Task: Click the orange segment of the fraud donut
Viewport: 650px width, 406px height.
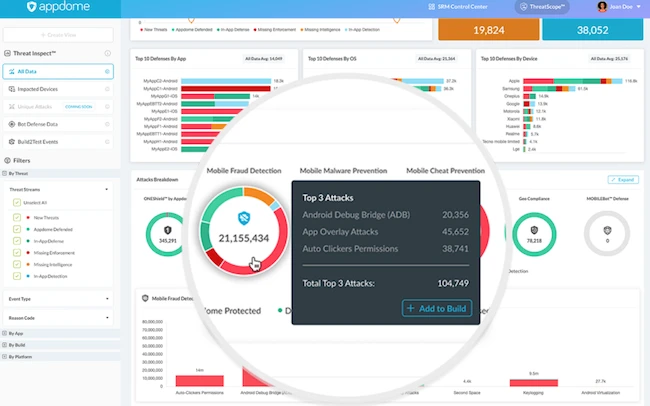Action: [x=259, y=195]
